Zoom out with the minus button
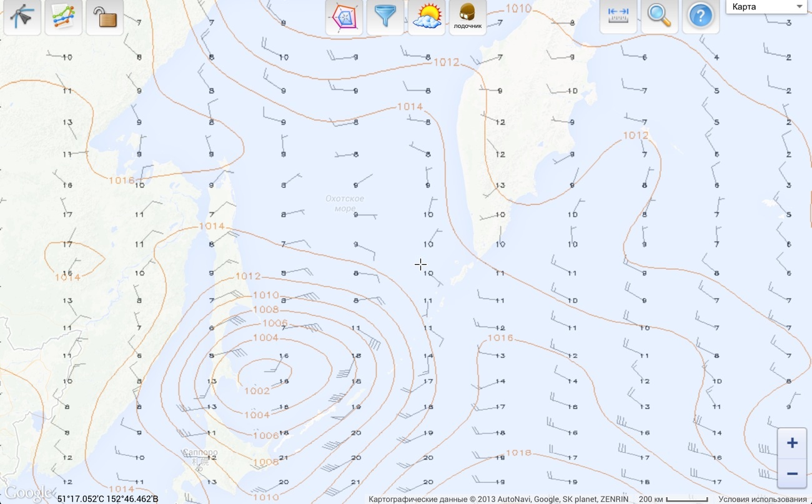This screenshot has width=812, height=504. (792, 473)
